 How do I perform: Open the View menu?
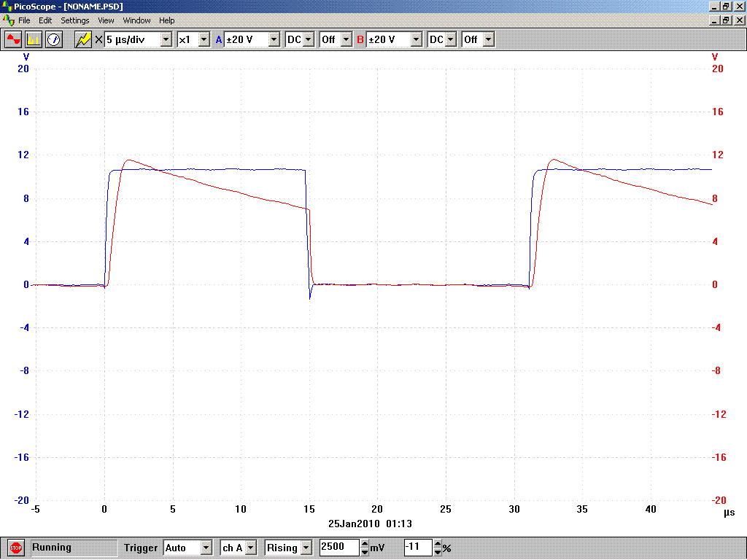click(x=106, y=20)
